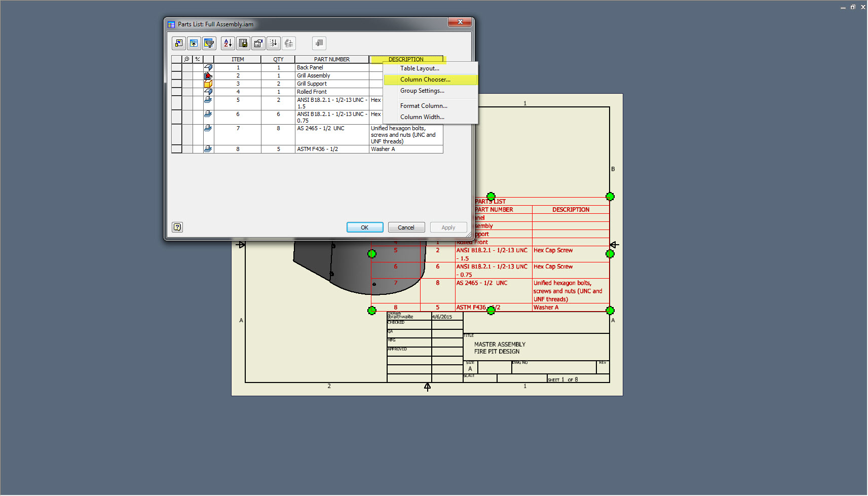Image resolution: width=868 pixels, height=496 pixels.
Task: Select the AS 2465 - 1/2 UNC cell
Action: pos(332,135)
